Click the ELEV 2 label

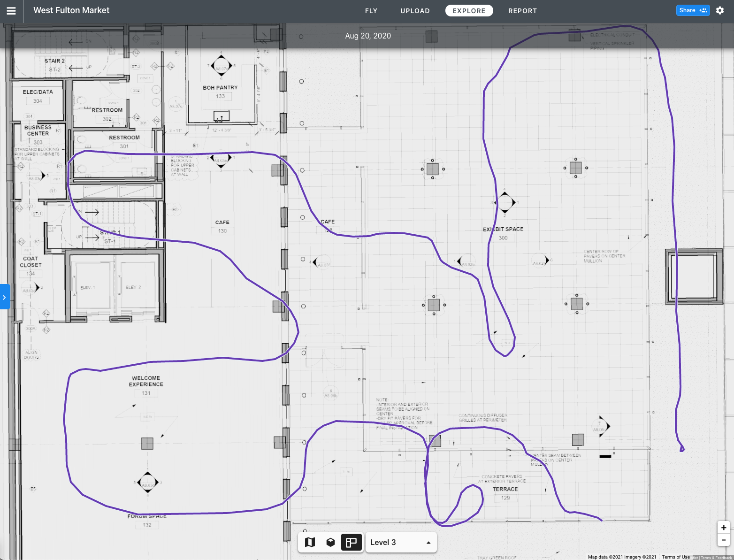tap(133, 287)
